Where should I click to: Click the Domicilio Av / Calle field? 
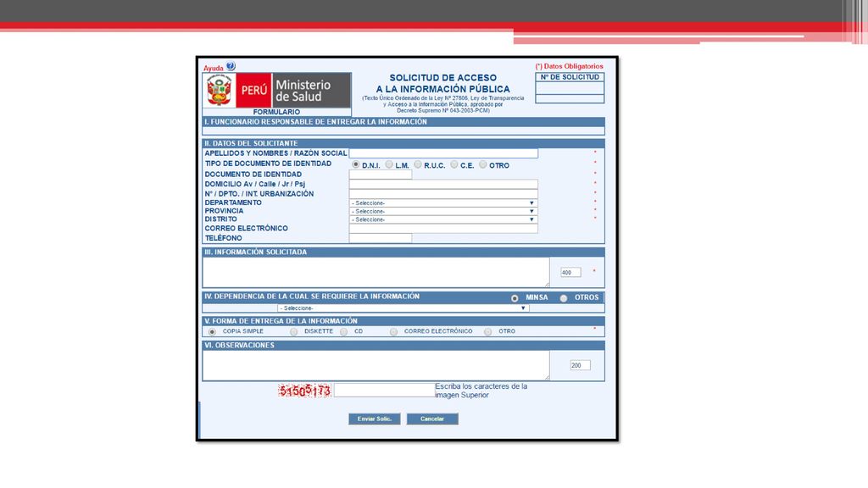pyautogui.click(x=443, y=184)
